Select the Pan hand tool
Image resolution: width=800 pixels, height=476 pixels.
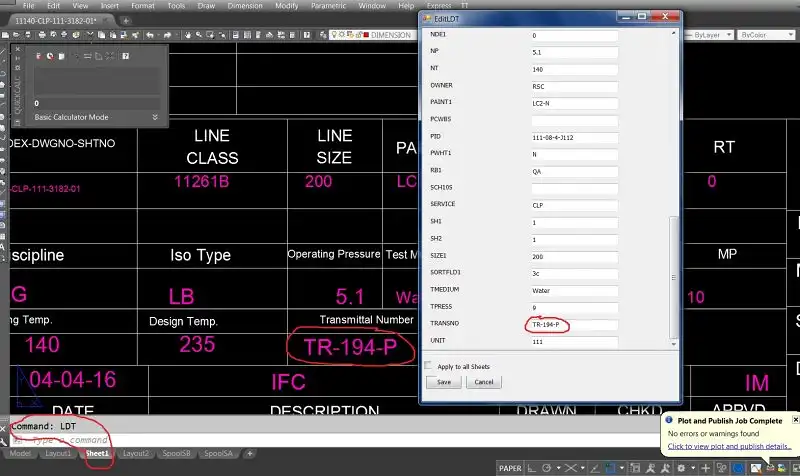(188, 35)
